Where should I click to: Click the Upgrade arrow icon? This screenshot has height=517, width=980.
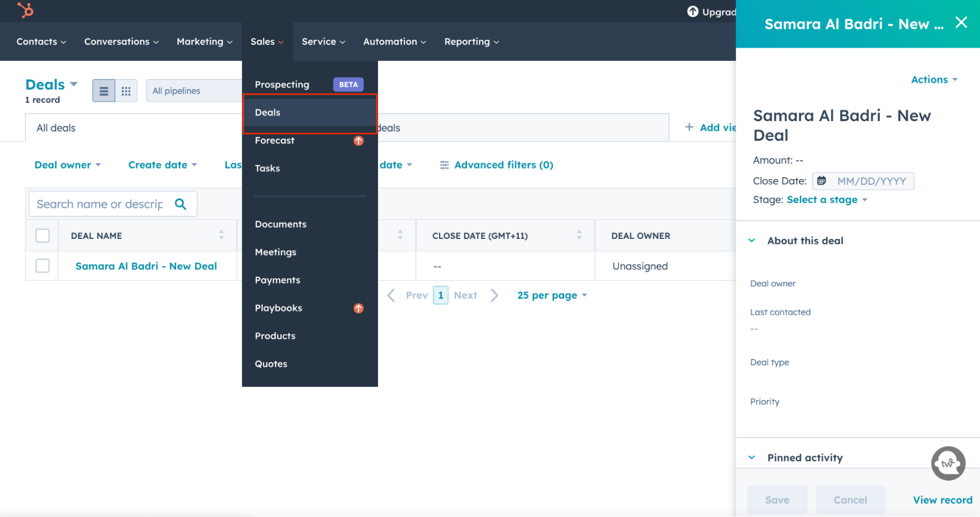pos(693,11)
